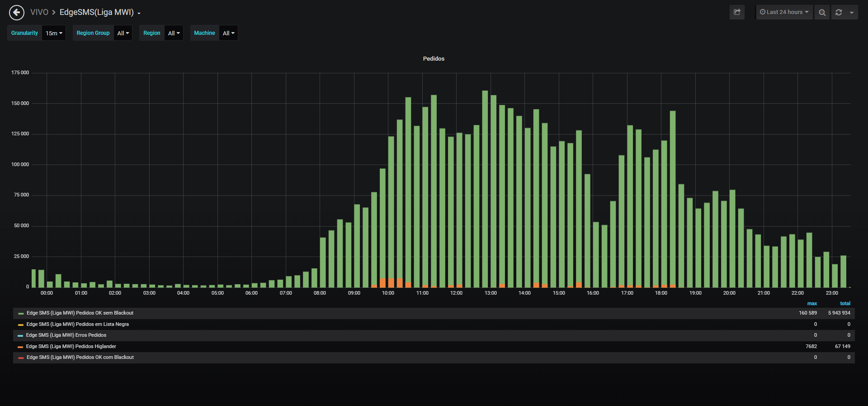Open the Region All dropdown
The image size is (868, 406).
point(174,33)
